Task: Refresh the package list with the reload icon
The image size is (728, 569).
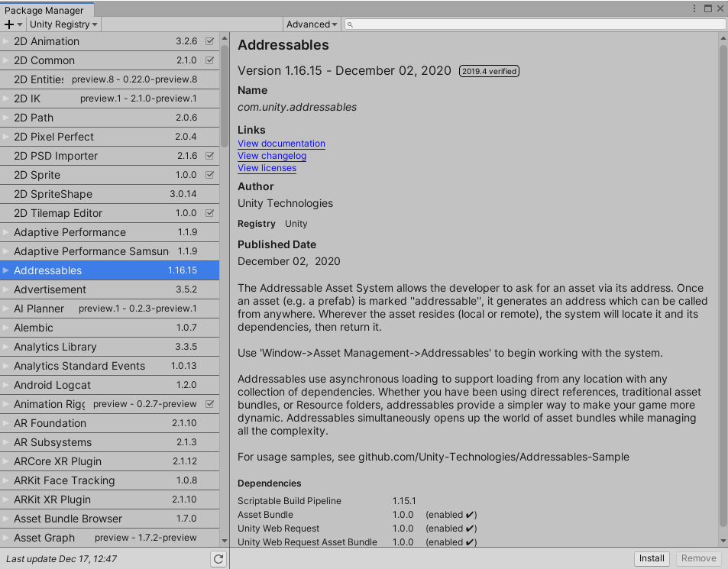Action: click(218, 559)
